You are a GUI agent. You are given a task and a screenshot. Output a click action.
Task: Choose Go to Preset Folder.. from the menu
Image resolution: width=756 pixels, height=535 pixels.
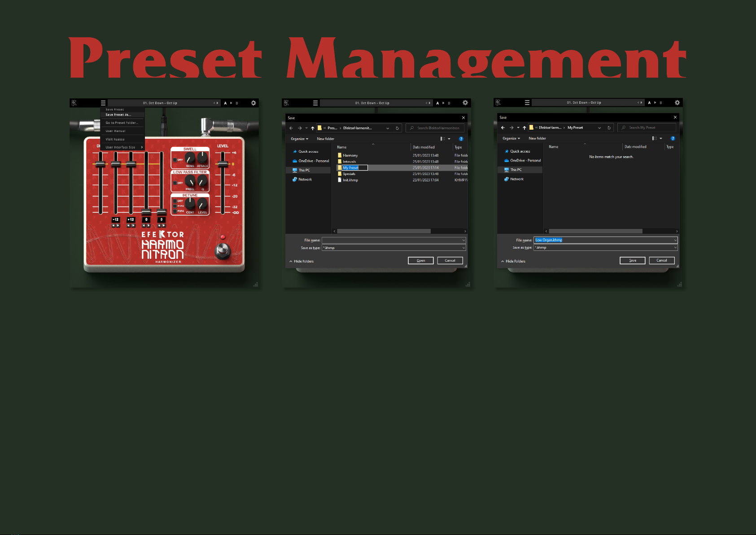tap(122, 123)
